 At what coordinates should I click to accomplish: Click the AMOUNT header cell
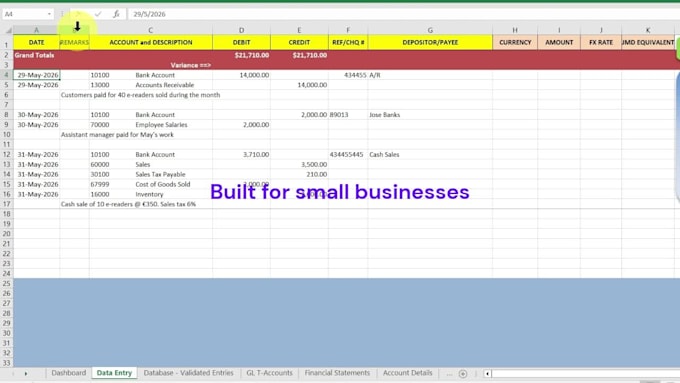pyautogui.click(x=559, y=43)
